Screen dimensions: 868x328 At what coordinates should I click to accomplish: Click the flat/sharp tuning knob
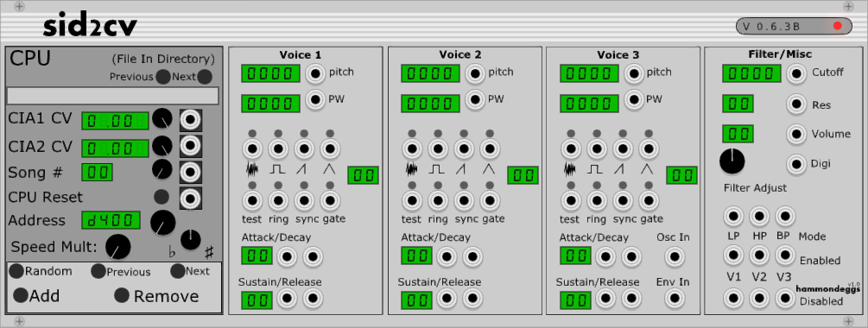pos(190,239)
